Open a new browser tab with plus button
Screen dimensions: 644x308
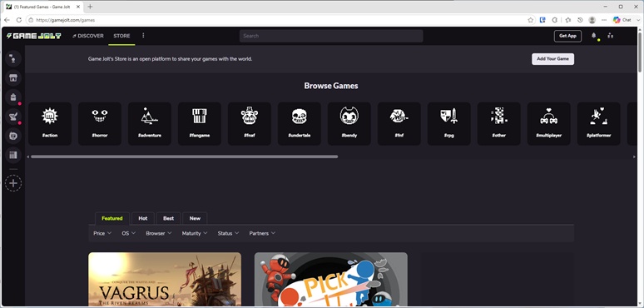pyautogui.click(x=90, y=7)
